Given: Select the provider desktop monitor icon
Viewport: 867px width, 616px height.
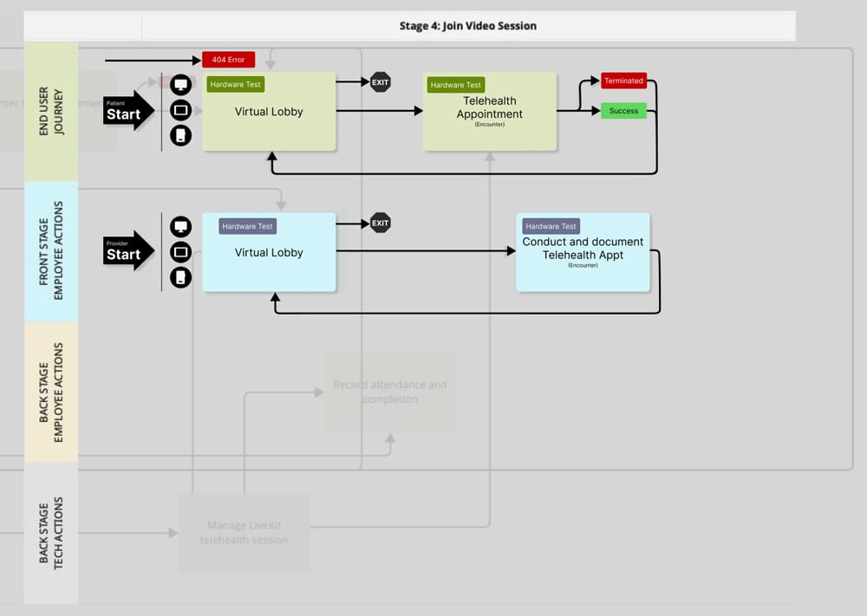Looking at the screenshot, I should [x=180, y=227].
